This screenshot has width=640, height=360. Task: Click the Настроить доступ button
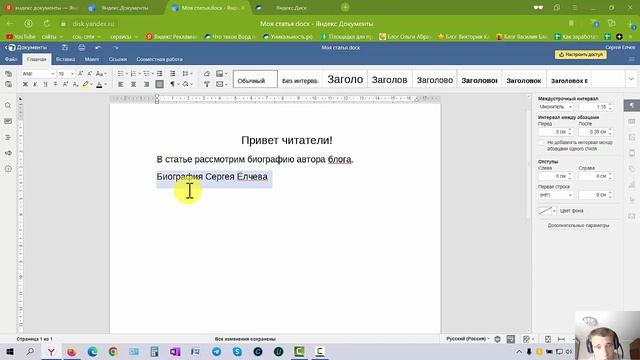580,54
